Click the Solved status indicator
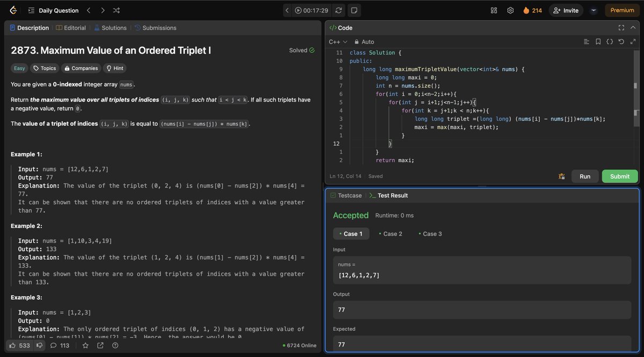Screen dimensions: 644x357 click(302, 50)
